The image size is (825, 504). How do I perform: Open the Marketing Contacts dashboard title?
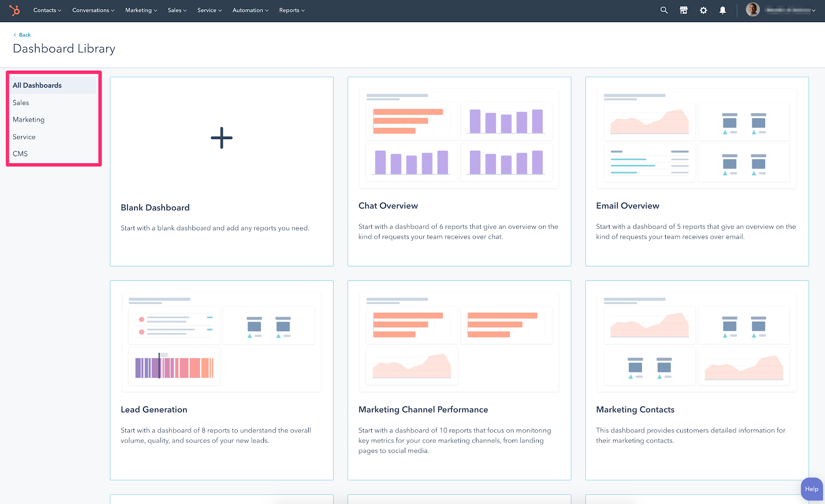[635, 410]
